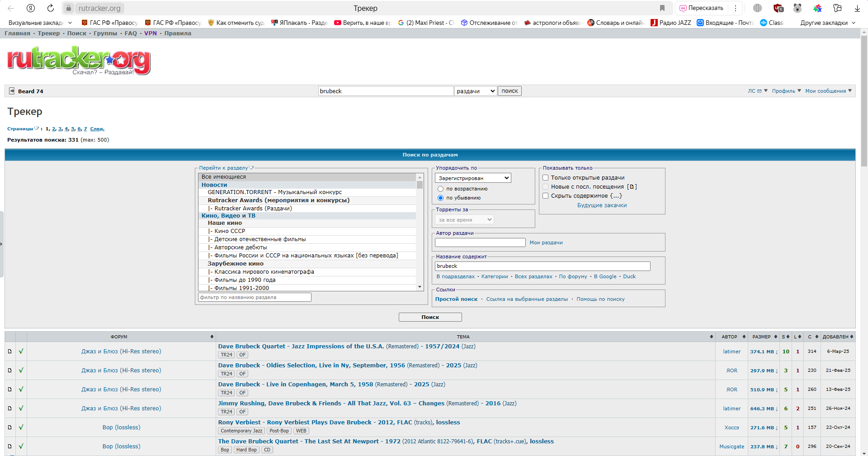Open the extensions puzzle icon
Viewport: 868px width, 456px height.
click(x=837, y=8)
